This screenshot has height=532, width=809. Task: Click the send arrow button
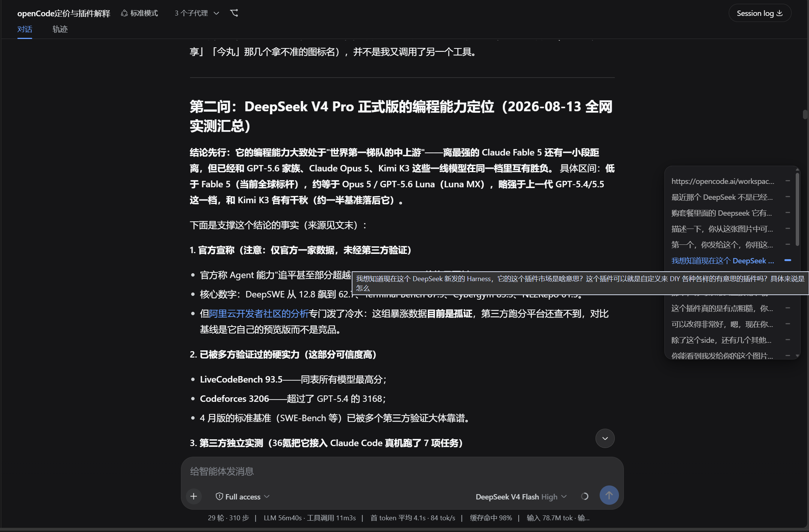609,495
